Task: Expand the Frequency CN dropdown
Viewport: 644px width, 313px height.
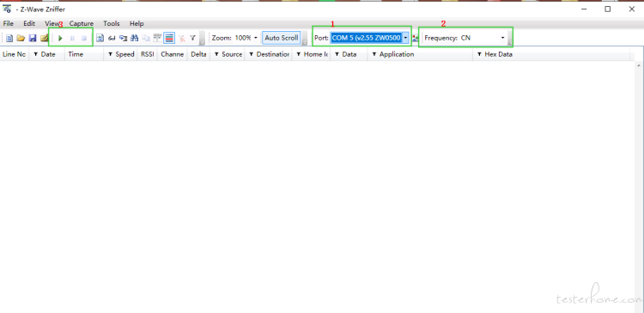Action: pyautogui.click(x=502, y=38)
